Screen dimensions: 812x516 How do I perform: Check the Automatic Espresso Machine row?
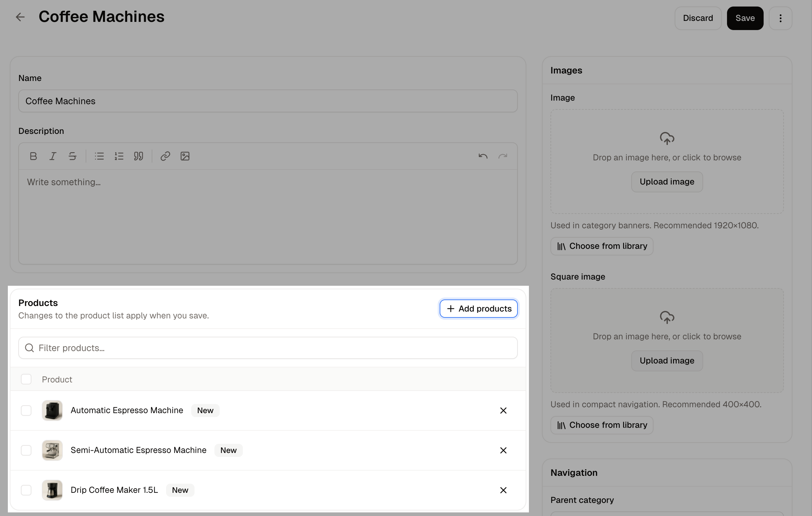click(x=26, y=410)
